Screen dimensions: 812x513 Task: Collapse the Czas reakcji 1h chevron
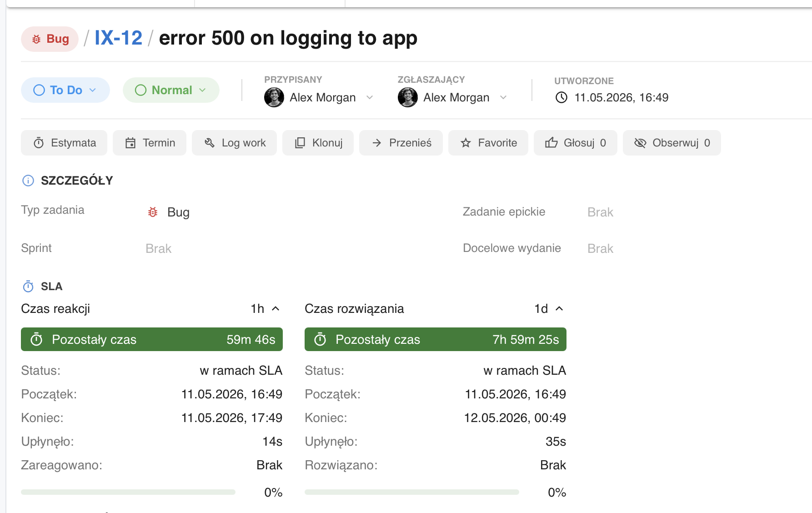point(276,309)
